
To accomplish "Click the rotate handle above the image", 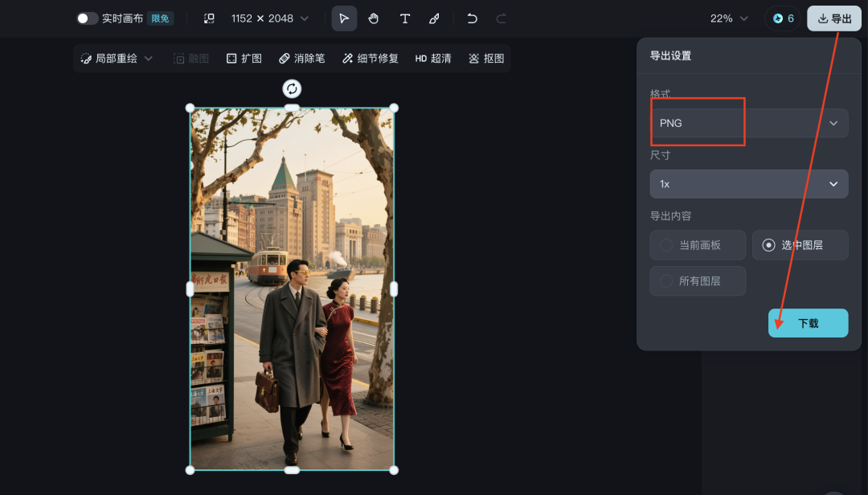I will (292, 88).
